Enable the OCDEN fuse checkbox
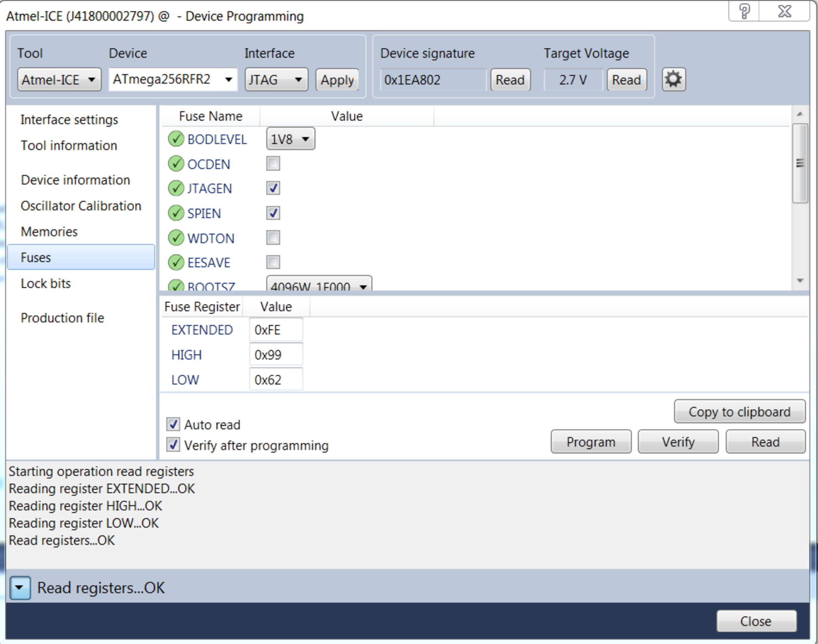818x644 pixels. pos(273,164)
